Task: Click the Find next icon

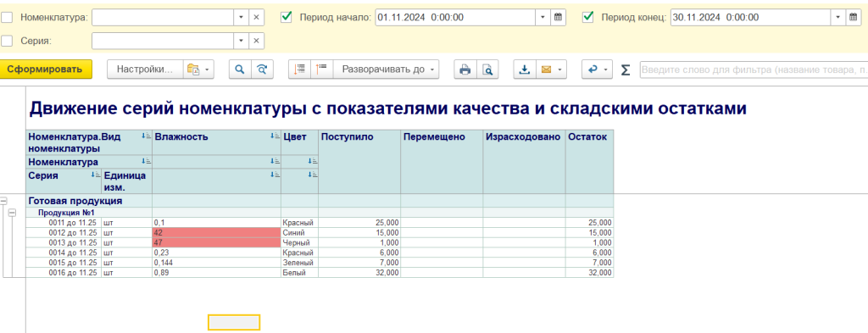Action: click(262, 69)
